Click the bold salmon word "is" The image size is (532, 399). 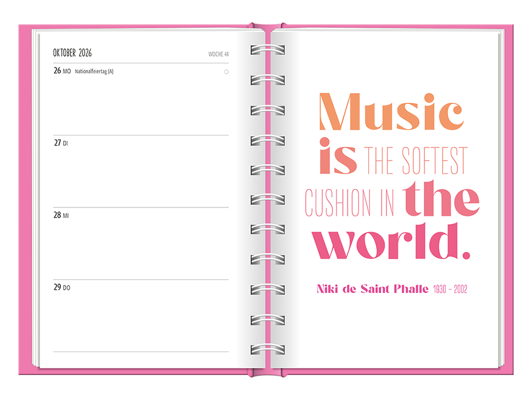(338, 157)
